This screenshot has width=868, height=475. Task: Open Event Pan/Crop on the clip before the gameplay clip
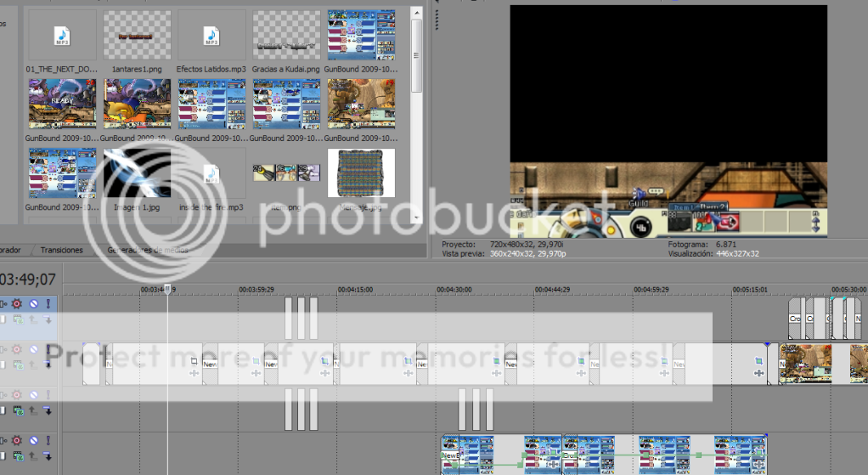pos(759,361)
